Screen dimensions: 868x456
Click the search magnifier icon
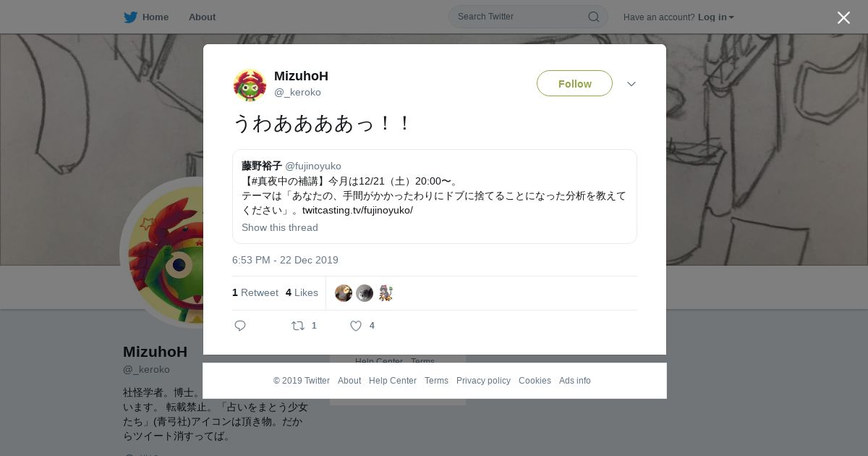593,17
